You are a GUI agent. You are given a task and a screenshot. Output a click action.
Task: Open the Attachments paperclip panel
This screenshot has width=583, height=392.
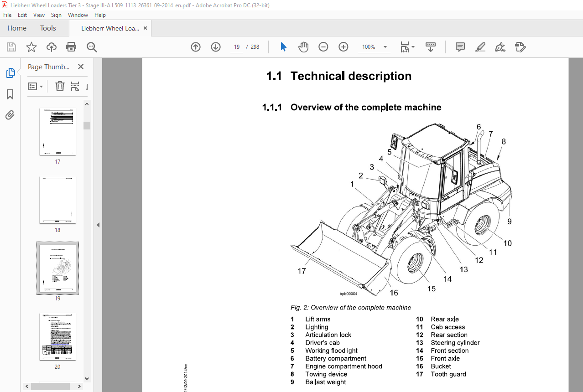tap(10, 115)
